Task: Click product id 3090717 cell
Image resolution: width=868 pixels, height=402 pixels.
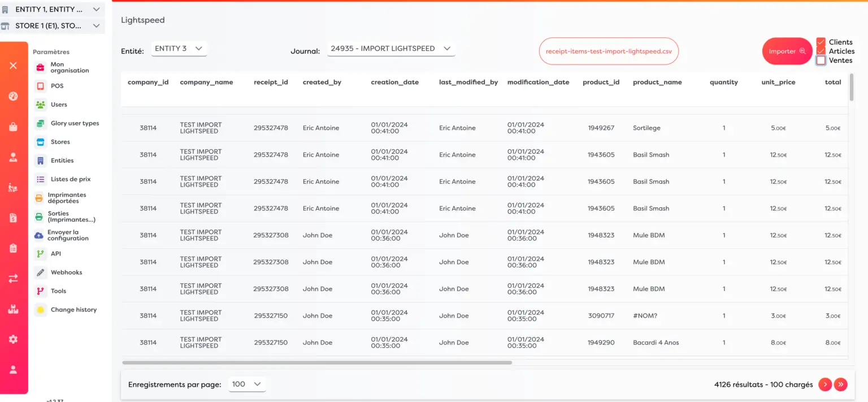Action: 601,316
